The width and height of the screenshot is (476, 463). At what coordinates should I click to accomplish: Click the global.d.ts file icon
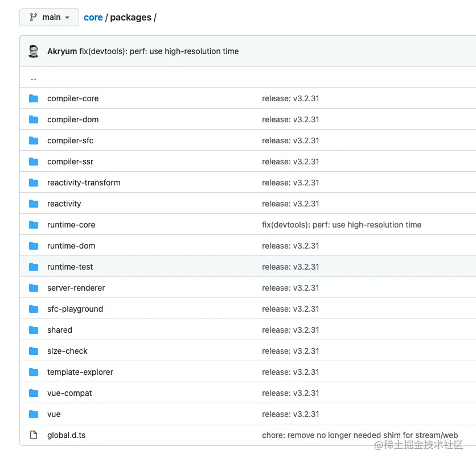coord(34,435)
